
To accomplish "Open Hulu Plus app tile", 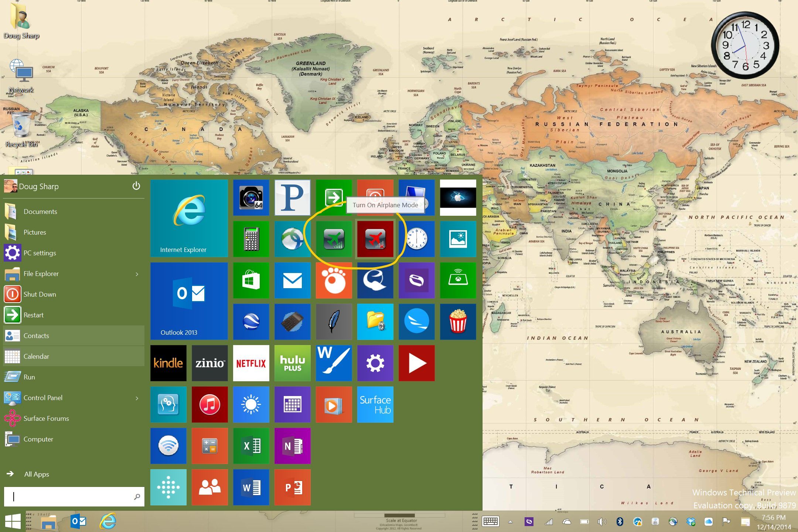I will 293,364.
